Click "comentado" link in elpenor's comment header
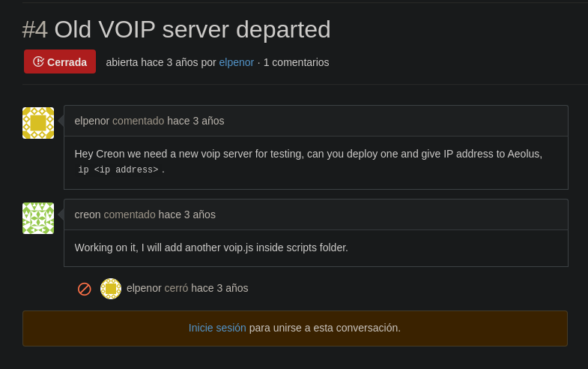The width and height of the screenshot is (588, 369). (138, 121)
